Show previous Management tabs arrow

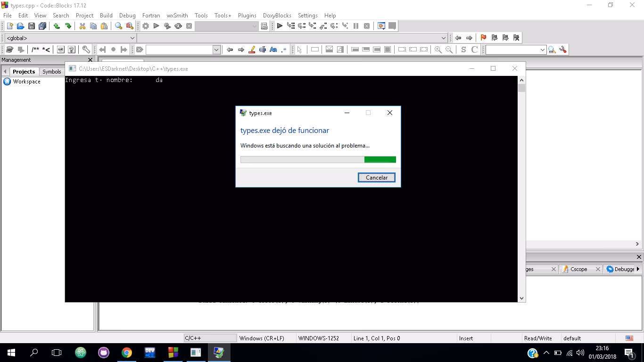5,72
